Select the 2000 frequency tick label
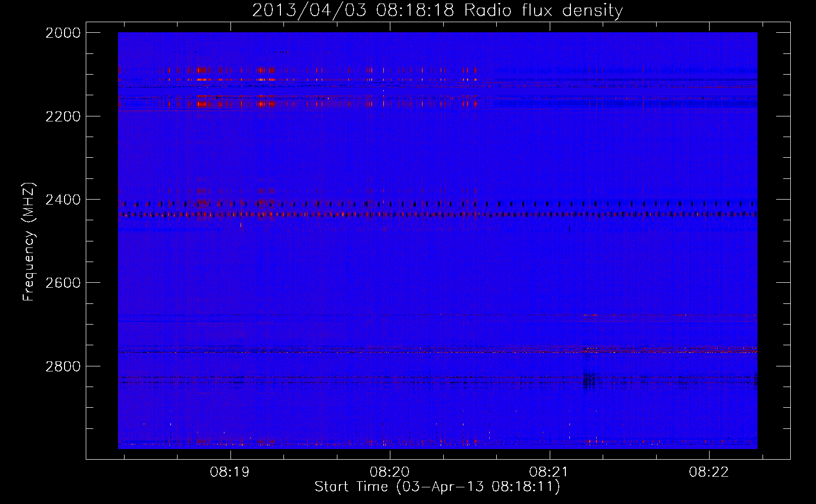Viewport: 816px width, 504px height. 63,33
